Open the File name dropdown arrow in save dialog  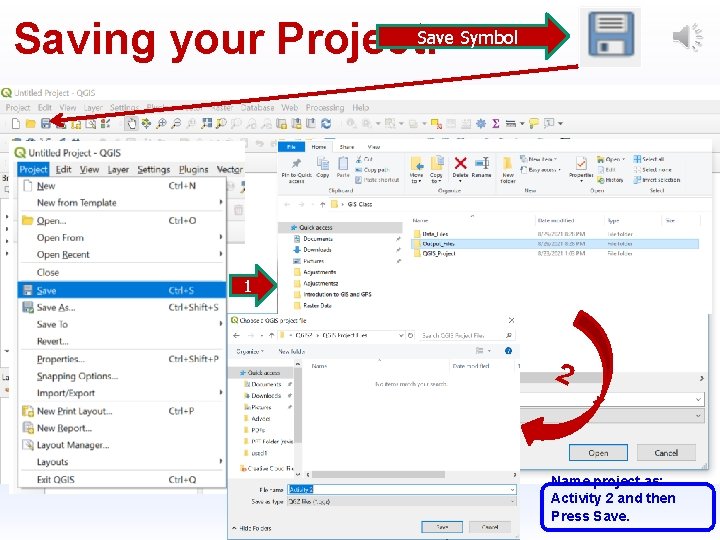(x=512, y=489)
